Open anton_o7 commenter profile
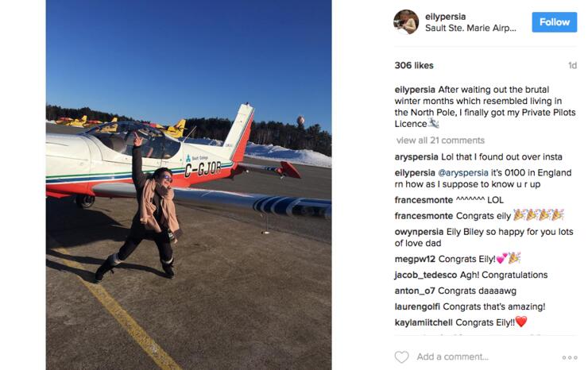The image size is (588, 370). 415,291
